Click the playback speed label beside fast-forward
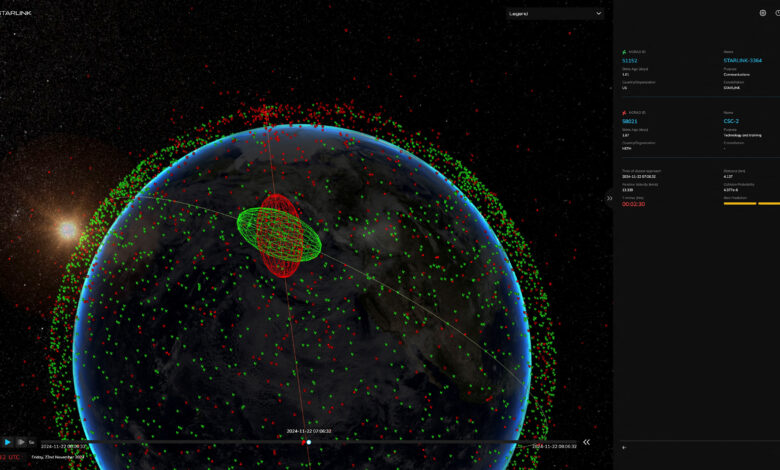The image size is (780, 470). [x=31, y=442]
